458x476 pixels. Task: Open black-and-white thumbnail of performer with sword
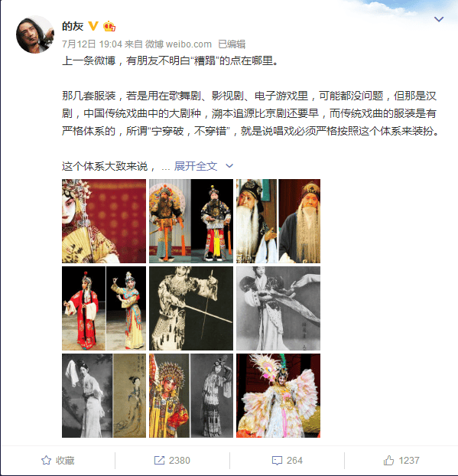point(191,308)
